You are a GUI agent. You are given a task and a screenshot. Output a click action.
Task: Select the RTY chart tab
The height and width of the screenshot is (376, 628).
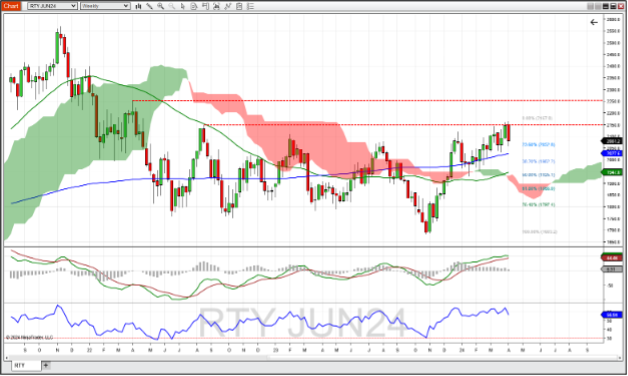pyautogui.click(x=26, y=366)
